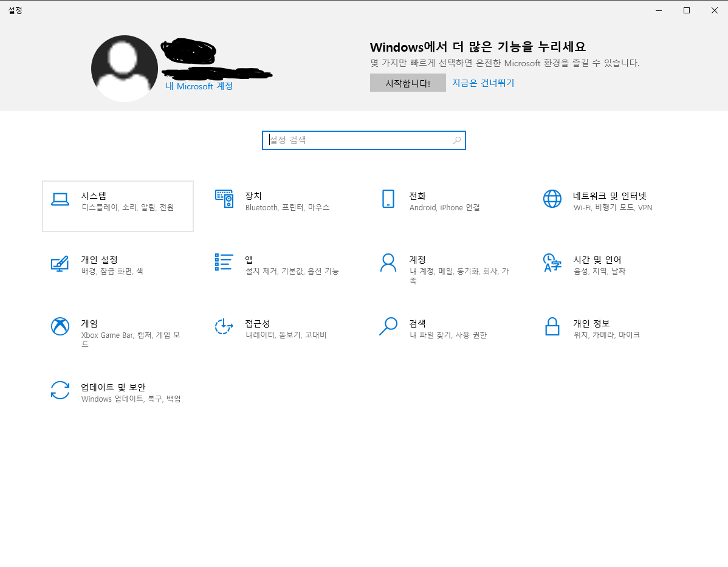Click the 음성, 지역, 날짜 description
Image resolution: width=728 pixels, height=567 pixels.
[599, 271]
